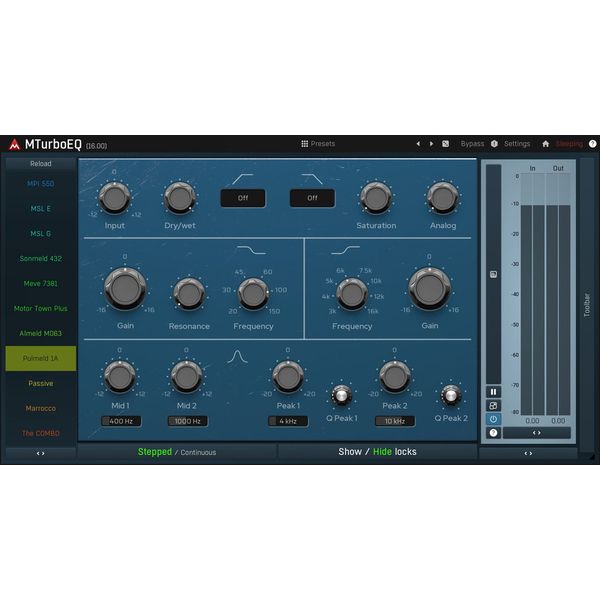This screenshot has width=600, height=600.
Task: Open the Mid 1 400 Hz selector
Action: [x=121, y=421]
